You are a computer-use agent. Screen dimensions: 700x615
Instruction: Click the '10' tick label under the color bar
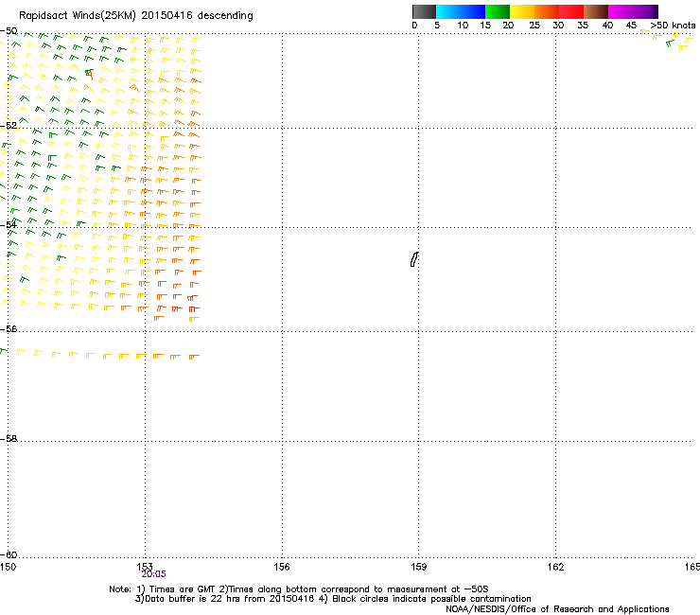click(463, 26)
